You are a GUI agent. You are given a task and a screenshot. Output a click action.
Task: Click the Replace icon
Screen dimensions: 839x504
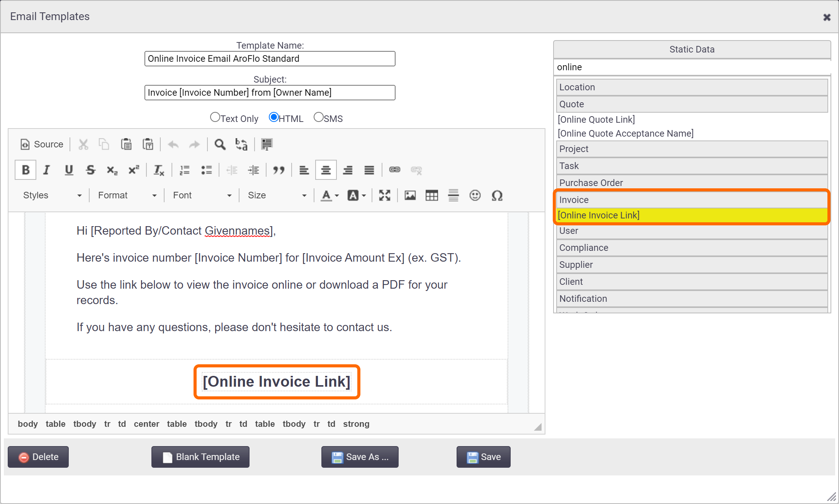[241, 144]
